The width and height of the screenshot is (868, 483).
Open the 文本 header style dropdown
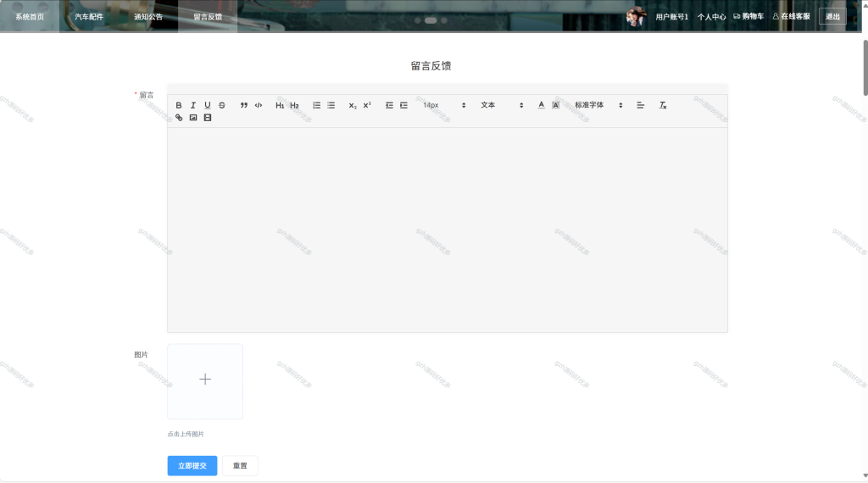pos(502,105)
